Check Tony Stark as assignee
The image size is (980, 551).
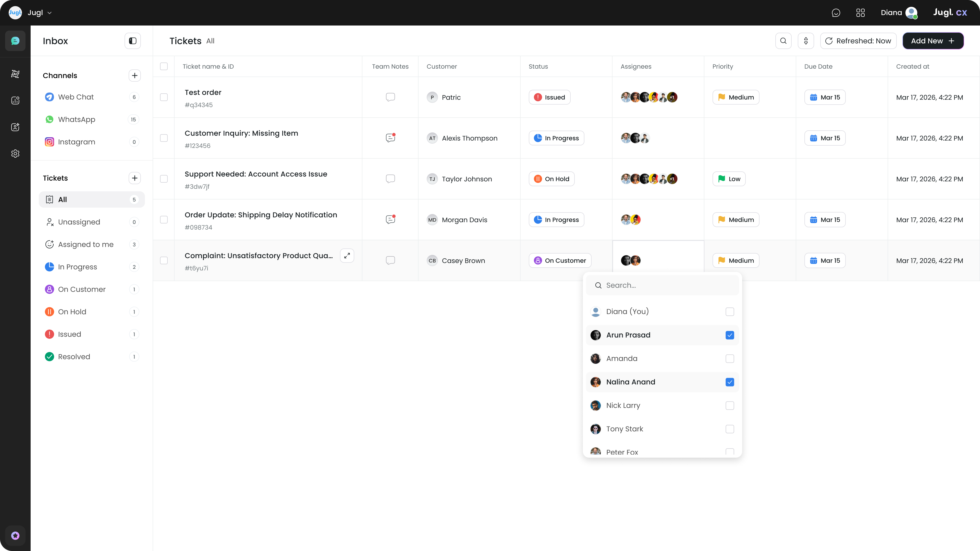(730, 429)
